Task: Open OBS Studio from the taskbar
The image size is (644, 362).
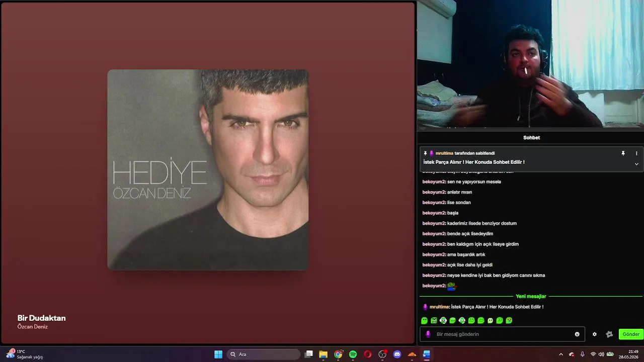Action: point(382,354)
